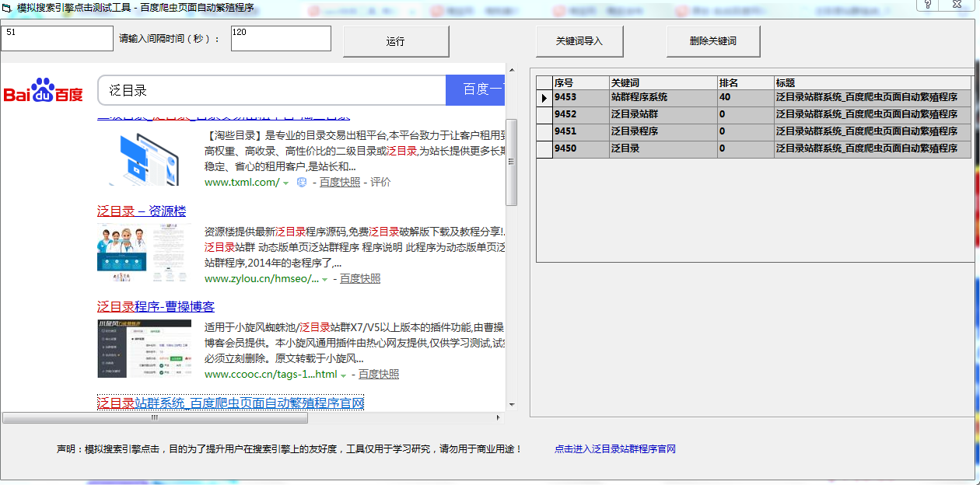Open the 泛目录 – 资源楼 result link
Viewport: 980px width, 485px height.
pos(142,211)
